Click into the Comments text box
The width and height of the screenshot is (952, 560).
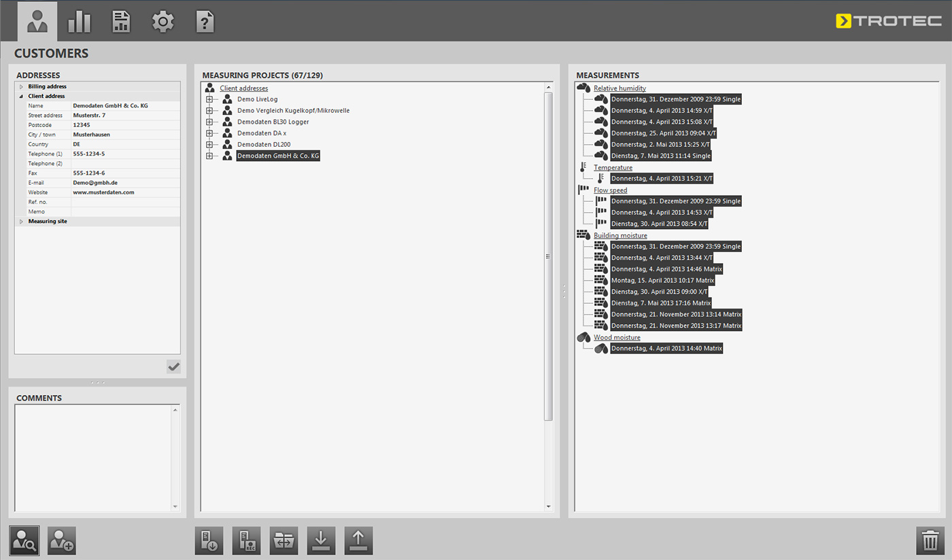(93, 458)
